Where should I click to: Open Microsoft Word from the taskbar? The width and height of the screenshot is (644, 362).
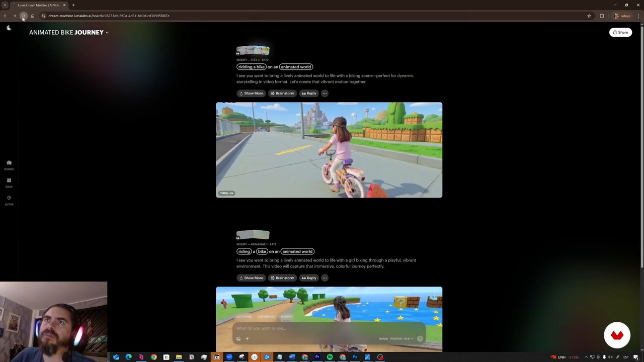pos(292,357)
